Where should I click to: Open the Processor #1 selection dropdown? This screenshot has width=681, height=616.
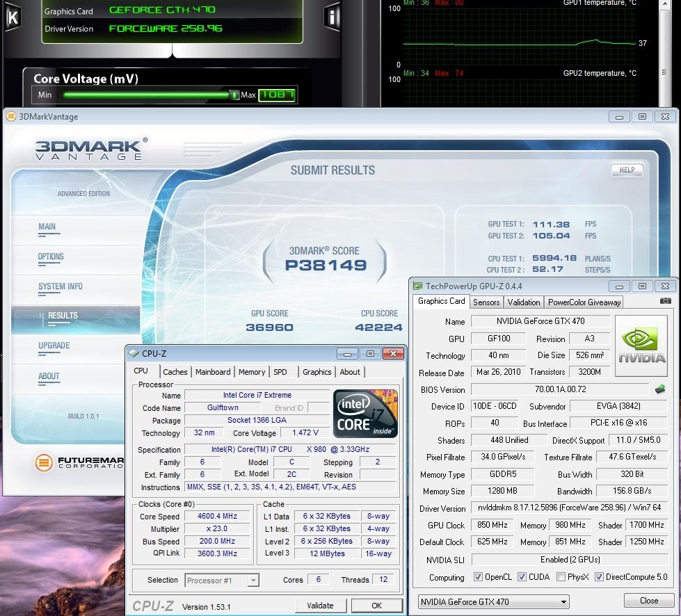pyautogui.click(x=222, y=581)
